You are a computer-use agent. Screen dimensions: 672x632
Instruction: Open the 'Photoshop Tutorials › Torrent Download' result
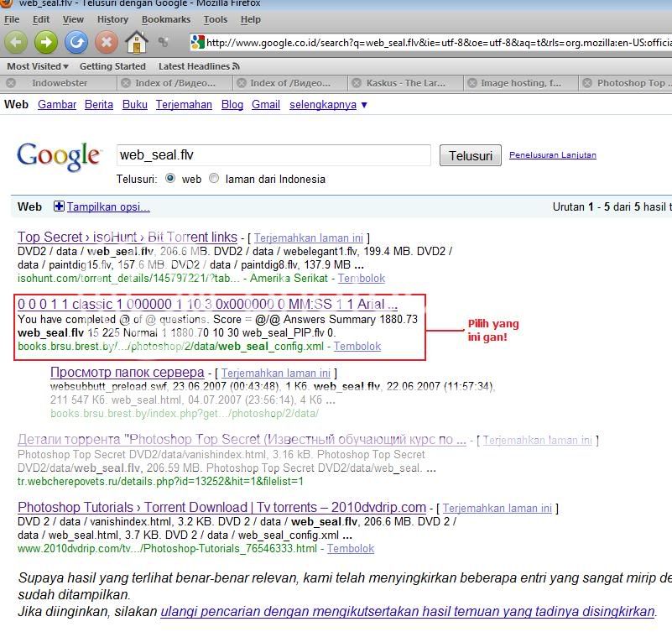pos(222,507)
